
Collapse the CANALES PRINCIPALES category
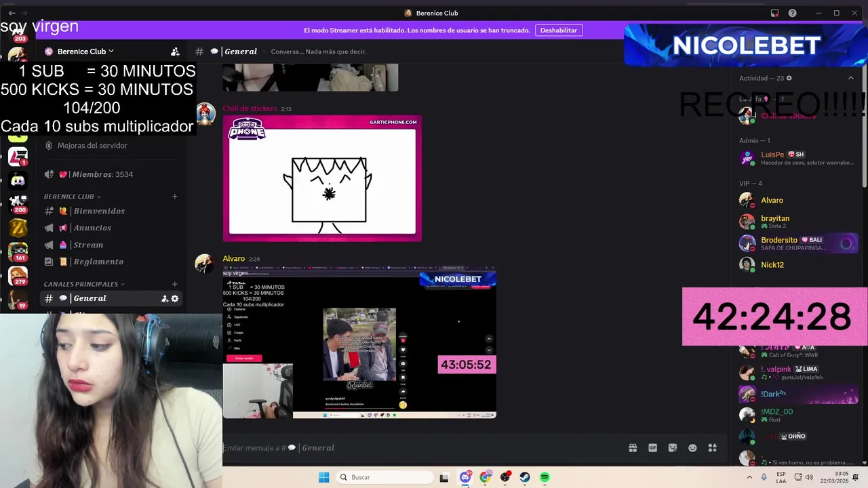tap(83, 284)
